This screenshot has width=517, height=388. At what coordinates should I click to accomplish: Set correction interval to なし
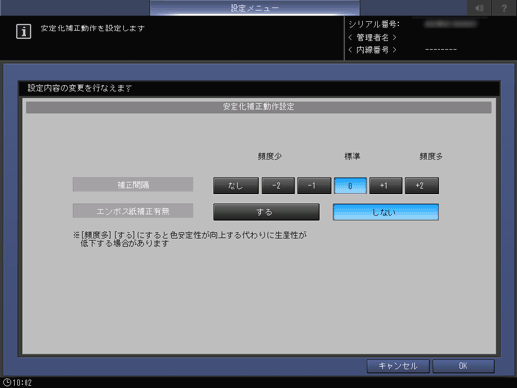[x=236, y=185]
